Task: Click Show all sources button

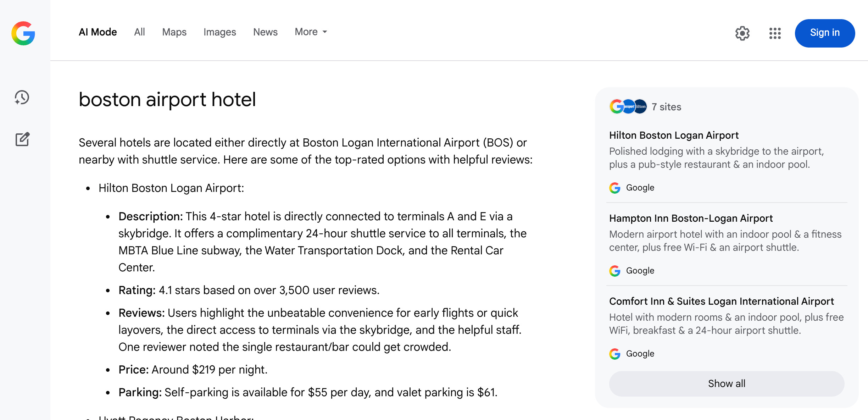Action: click(727, 383)
